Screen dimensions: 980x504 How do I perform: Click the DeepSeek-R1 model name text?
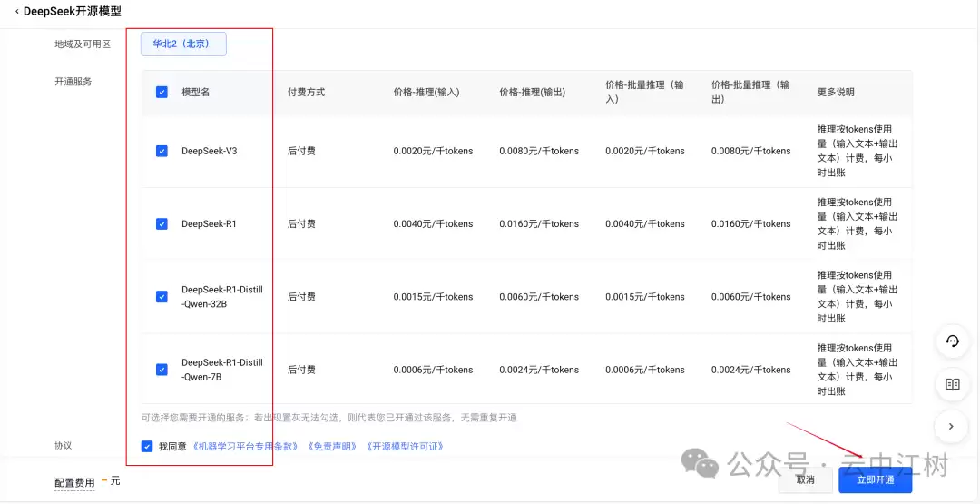pyautogui.click(x=210, y=224)
